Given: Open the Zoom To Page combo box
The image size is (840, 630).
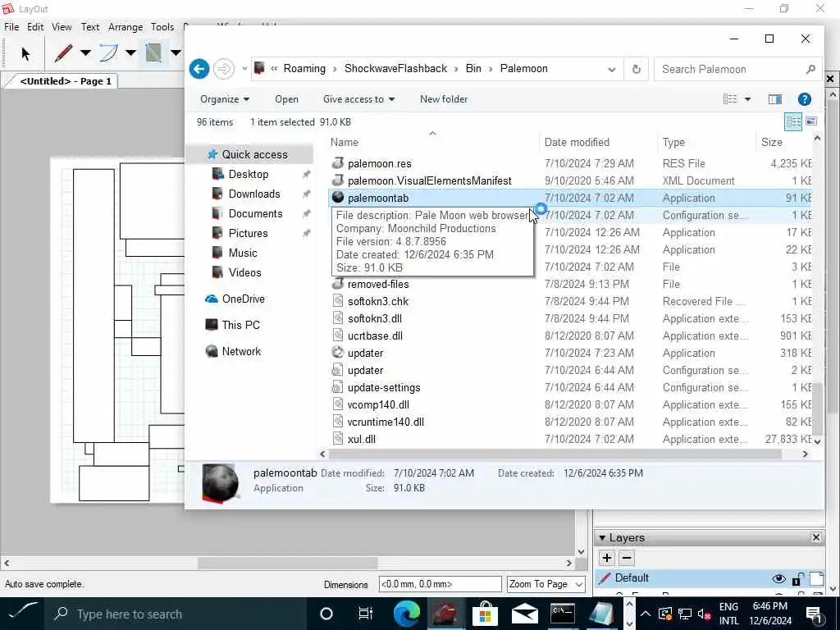Looking at the screenshot, I should tap(546, 584).
